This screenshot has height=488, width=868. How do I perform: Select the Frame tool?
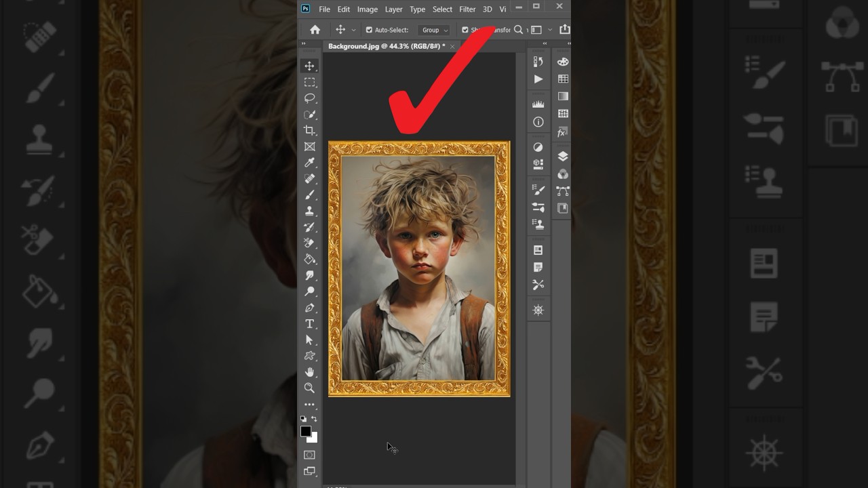pyautogui.click(x=309, y=146)
